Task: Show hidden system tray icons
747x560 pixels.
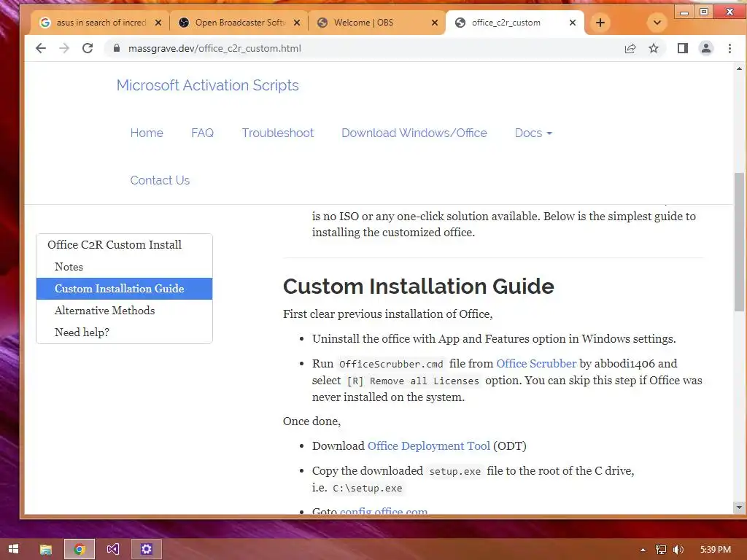Action: (643, 550)
